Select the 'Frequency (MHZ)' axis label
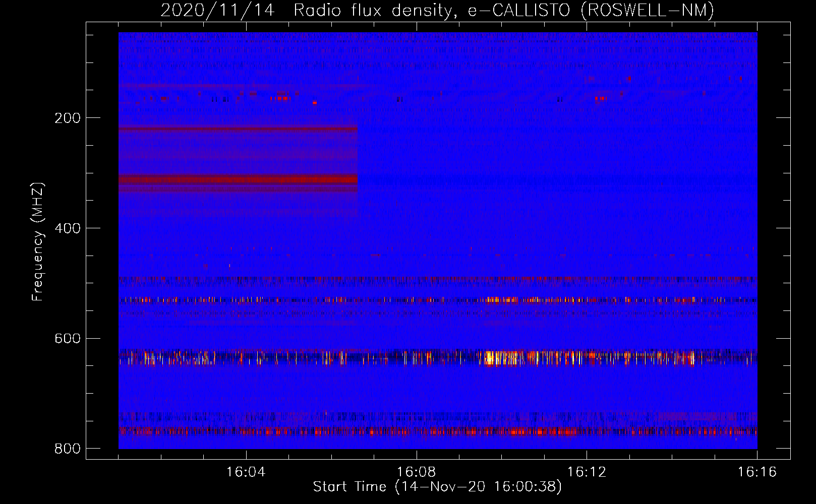The width and height of the screenshot is (816, 504). pyautogui.click(x=38, y=242)
